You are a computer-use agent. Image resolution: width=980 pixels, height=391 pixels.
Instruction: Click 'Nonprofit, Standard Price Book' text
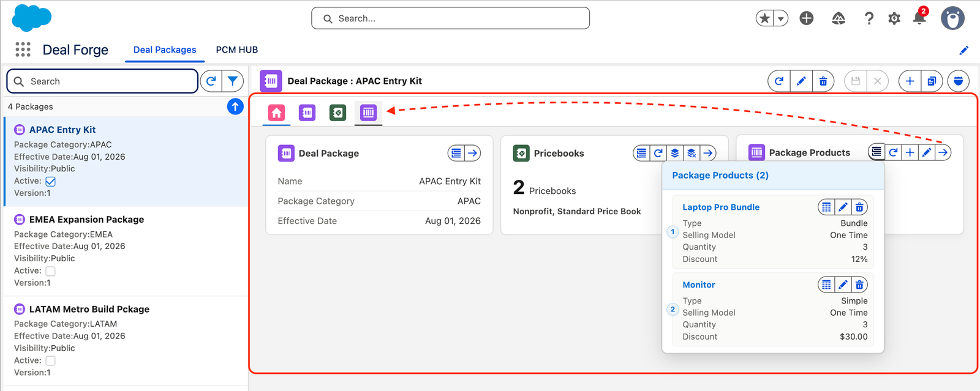pyautogui.click(x=577, y=212)
